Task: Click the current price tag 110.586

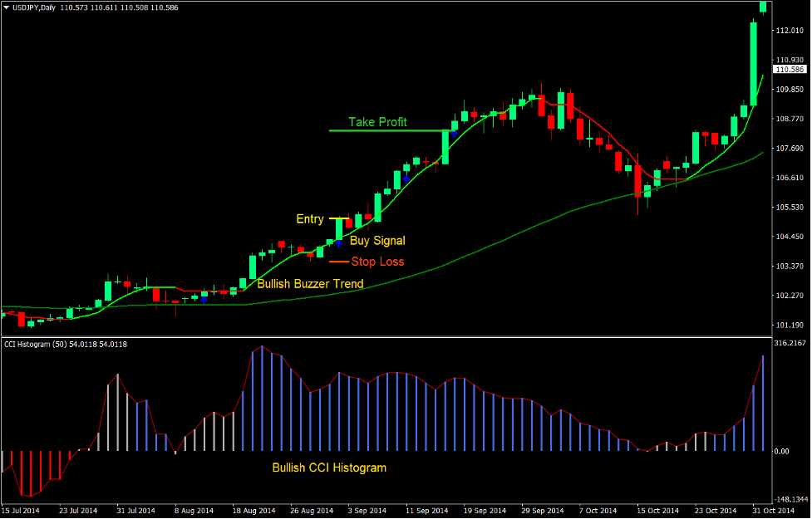Action: pos(789,71)
